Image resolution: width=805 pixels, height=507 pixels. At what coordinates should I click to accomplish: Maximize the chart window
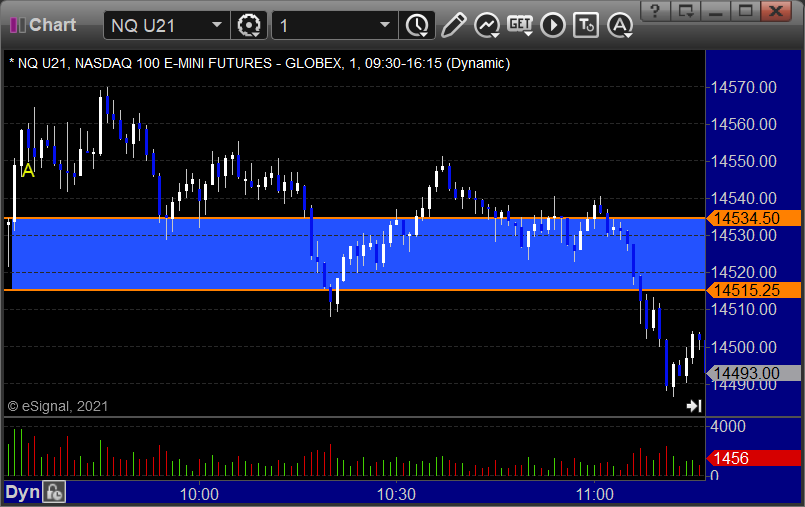point(745,10)
